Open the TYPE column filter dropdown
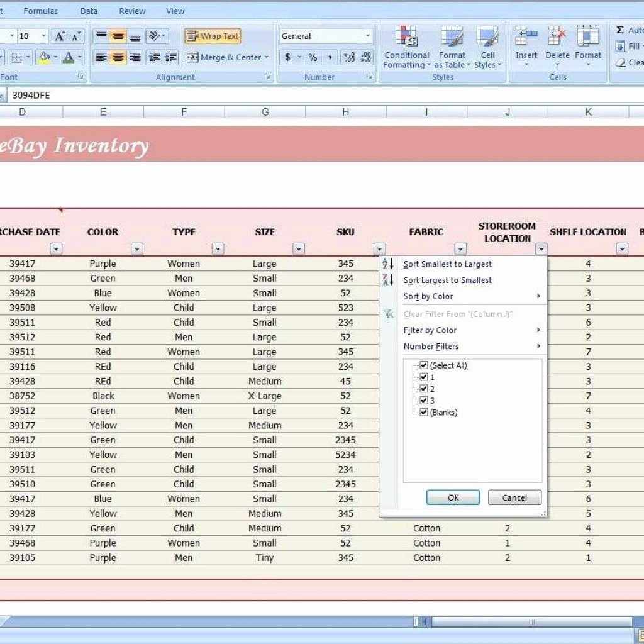This screenshot has height=644, width=644. (x=218, y=249)
